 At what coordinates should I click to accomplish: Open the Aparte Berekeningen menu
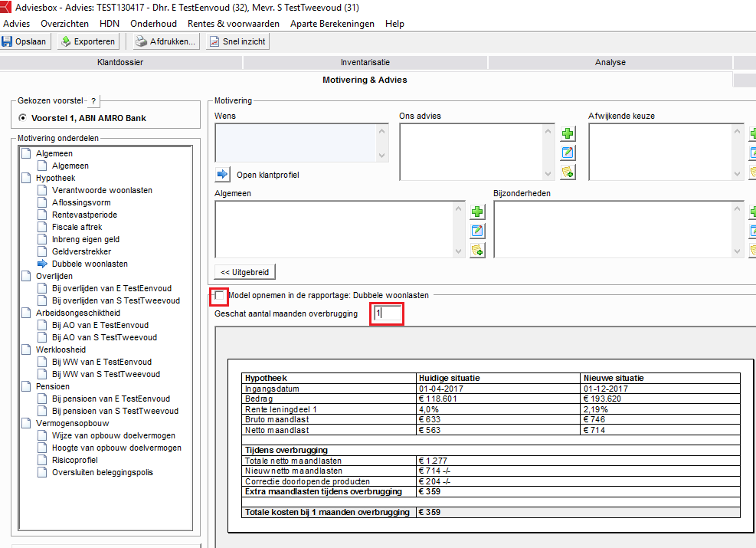[x=332, y=24]
